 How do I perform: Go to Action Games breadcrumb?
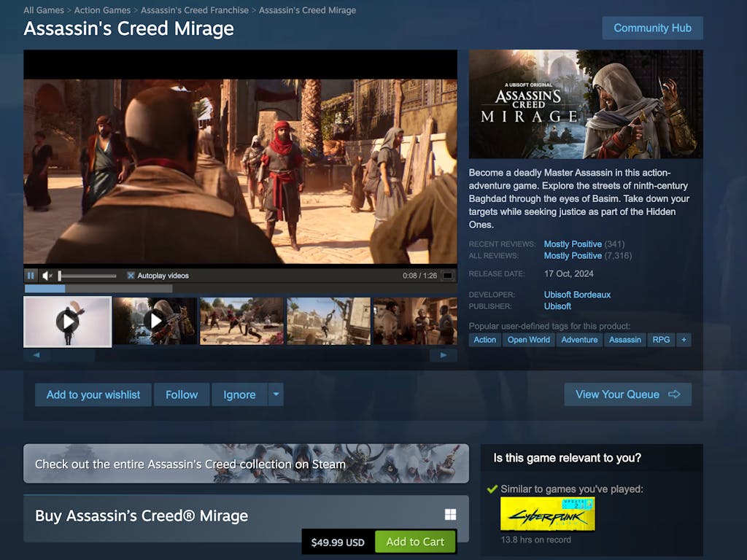(x=102, y=10)
